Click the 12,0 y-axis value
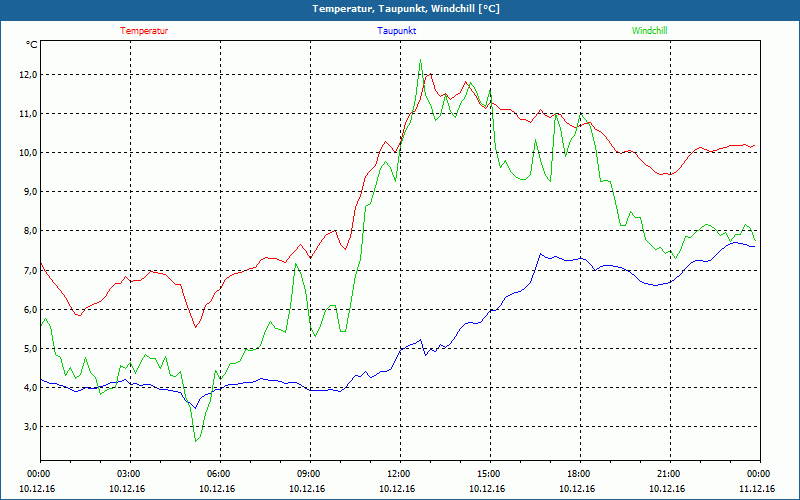 tap(29, 74)
